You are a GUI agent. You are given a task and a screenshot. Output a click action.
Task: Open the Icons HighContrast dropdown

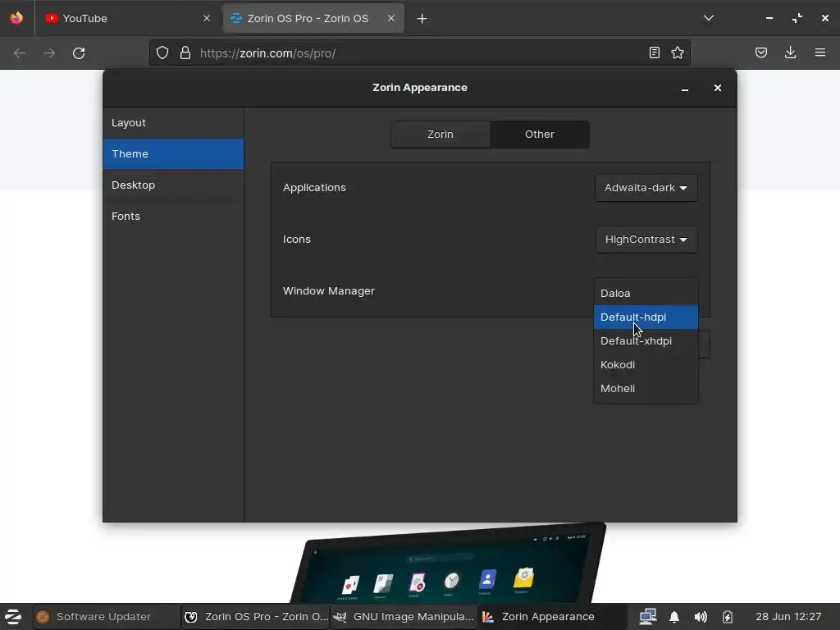click(x=646, y=240)
